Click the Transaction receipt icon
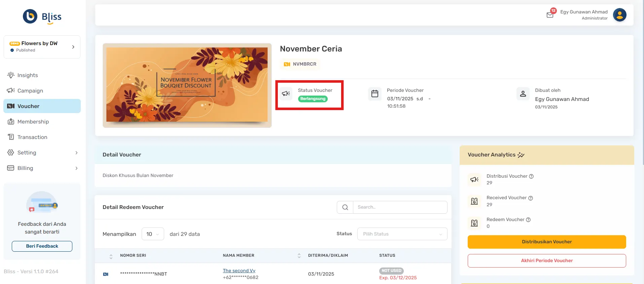The image size is (644, 284). pyautogui.click(x=11, y=137)
